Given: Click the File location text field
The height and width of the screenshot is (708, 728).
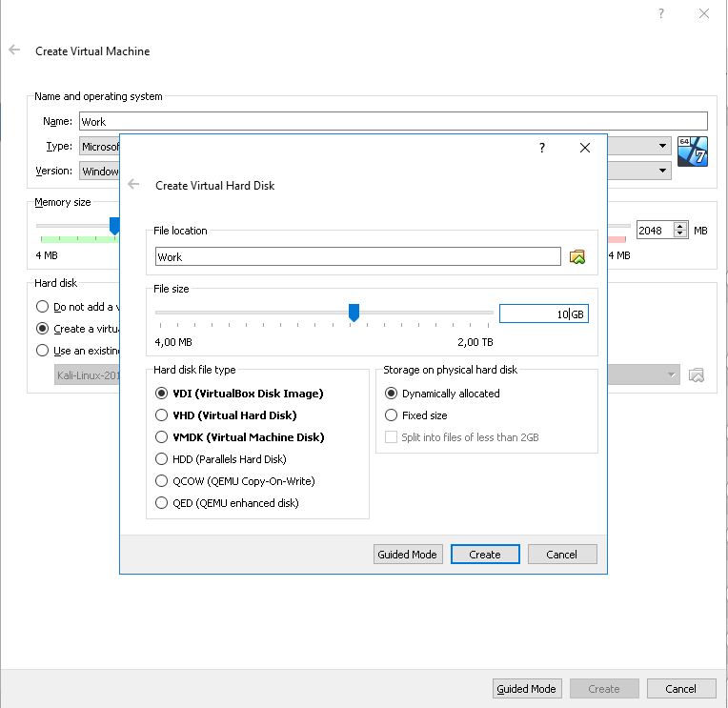Looking at the screenshot, I should [357, 257].
